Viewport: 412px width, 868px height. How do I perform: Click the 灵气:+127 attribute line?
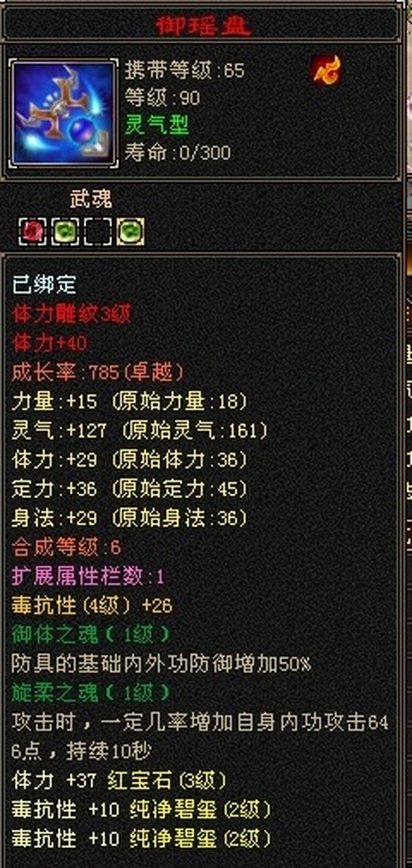[139, 431]
